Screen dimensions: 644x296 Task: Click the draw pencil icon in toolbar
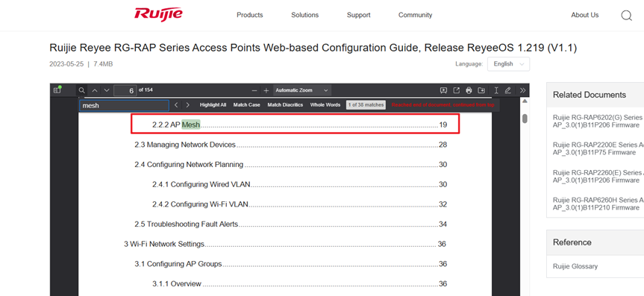coord(508,90)
